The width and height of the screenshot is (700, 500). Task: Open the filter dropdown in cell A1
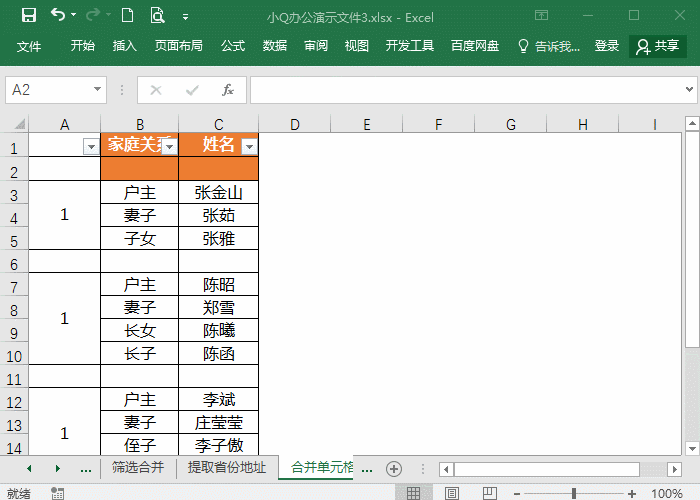click(x=91, y=146)
